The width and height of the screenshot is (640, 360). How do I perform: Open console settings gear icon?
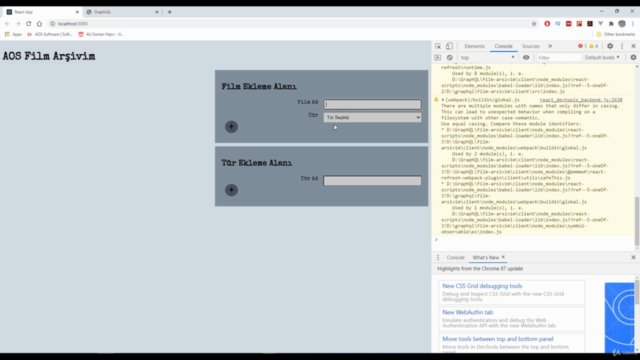[x=633, y=58]
